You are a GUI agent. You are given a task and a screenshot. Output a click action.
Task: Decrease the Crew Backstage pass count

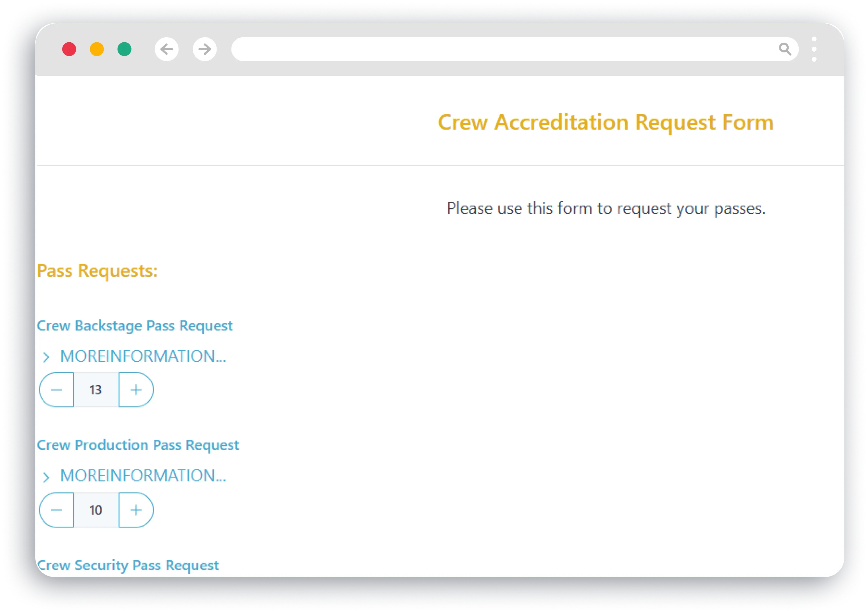pos(56,390)
